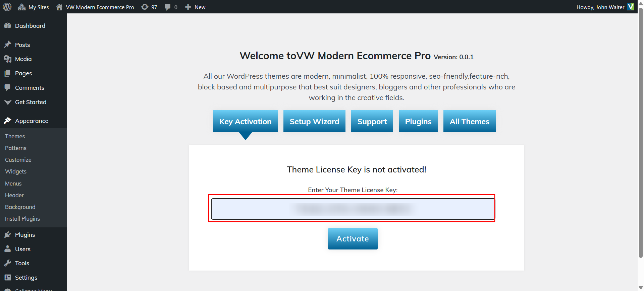Switch to the Key Activation tab

coord(246,121)
